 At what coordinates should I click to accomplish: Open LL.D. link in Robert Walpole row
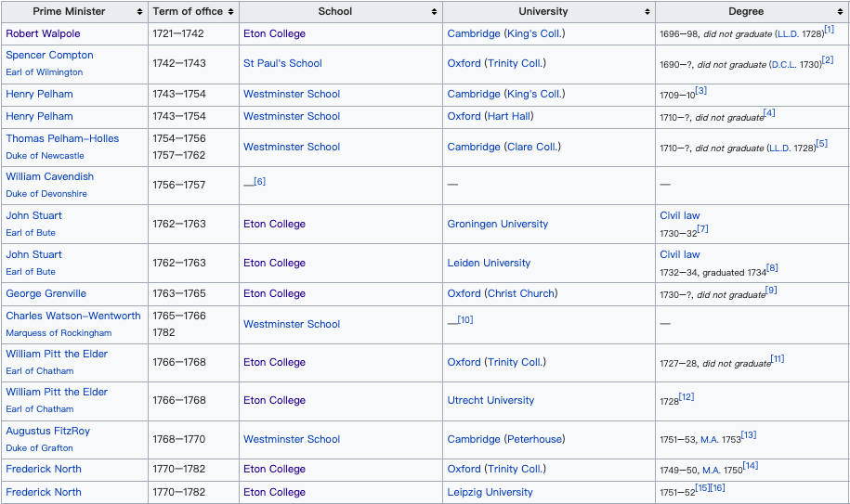(x=788, y=34)
